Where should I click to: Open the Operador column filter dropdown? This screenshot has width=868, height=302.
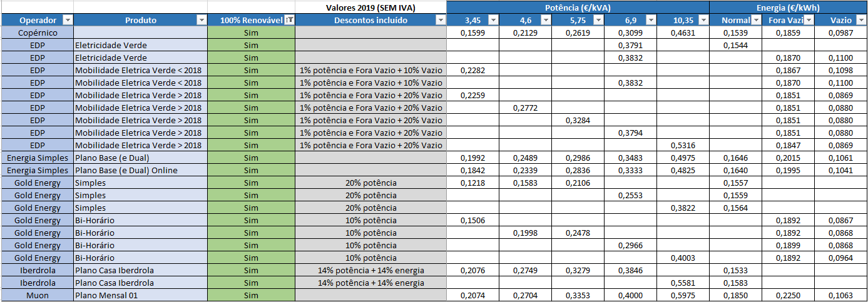point(67,20)
